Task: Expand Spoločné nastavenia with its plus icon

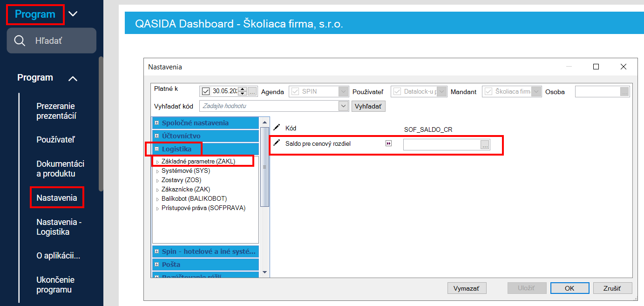Action: (x=157, y=123)
